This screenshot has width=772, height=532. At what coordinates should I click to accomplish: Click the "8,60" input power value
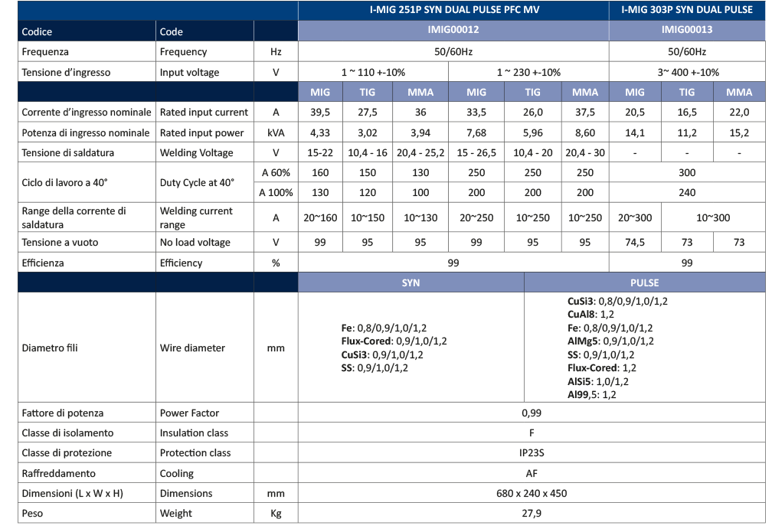coord(585,133)
